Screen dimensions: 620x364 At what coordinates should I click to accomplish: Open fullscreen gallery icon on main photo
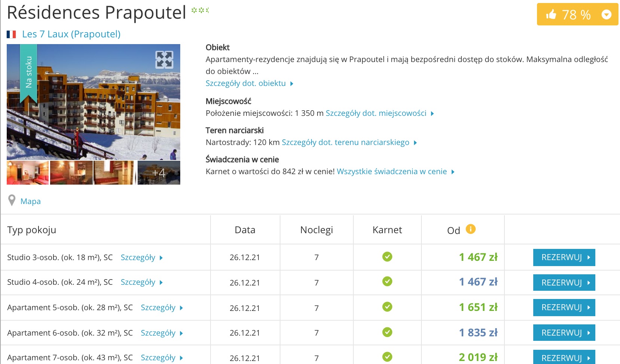(x=164, y=60)
